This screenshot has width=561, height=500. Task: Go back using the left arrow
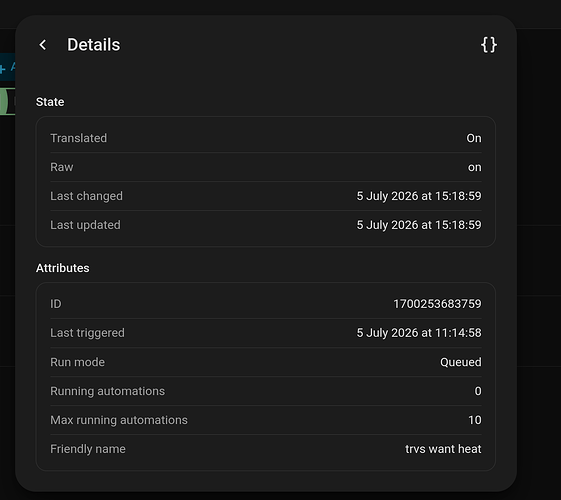point(43,45)
